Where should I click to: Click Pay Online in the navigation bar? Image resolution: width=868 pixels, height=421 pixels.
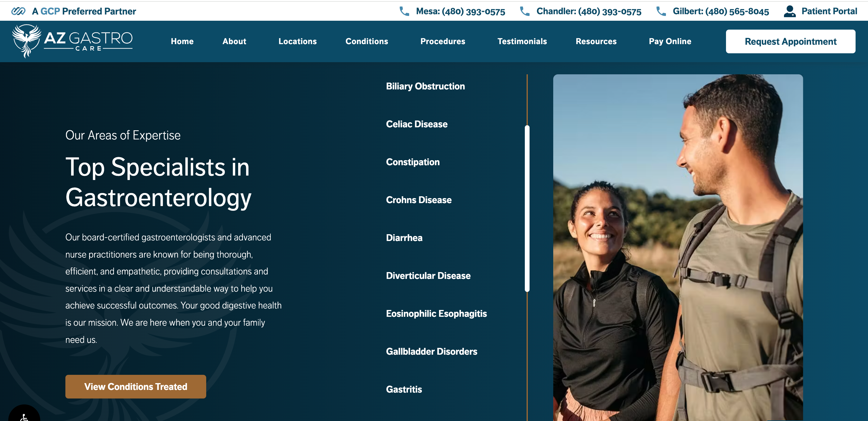pyautogui.click(x=670, y=41)
